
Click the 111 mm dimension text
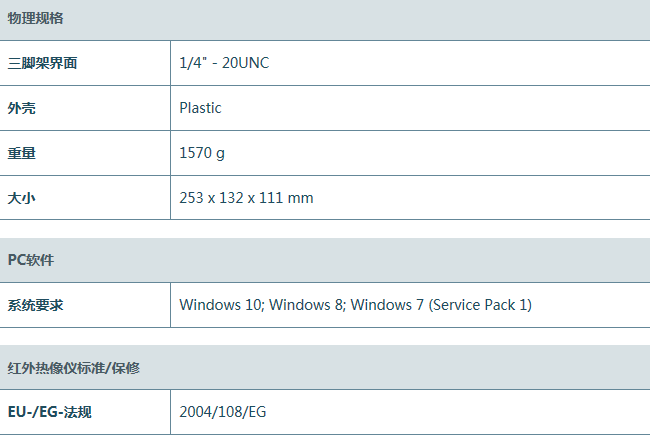286,198
